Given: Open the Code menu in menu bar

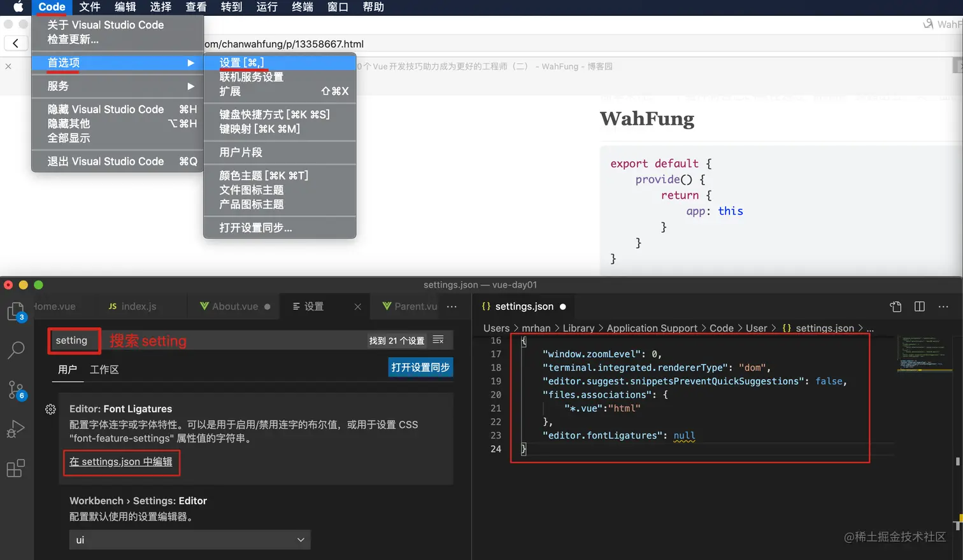Looking at the screenshot, I should pos(52,7).
